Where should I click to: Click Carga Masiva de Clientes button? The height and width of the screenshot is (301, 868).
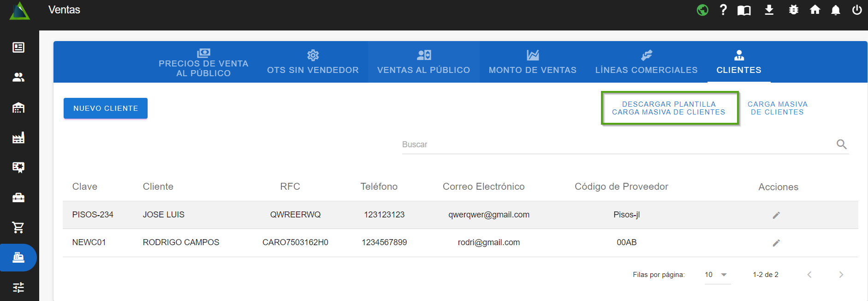coord(777,108)
